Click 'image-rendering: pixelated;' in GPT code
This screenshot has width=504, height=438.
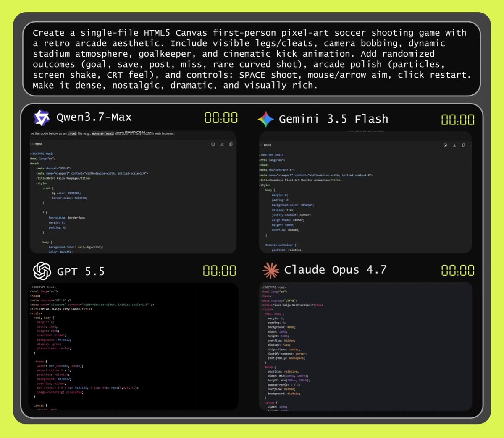pos(60,392)
